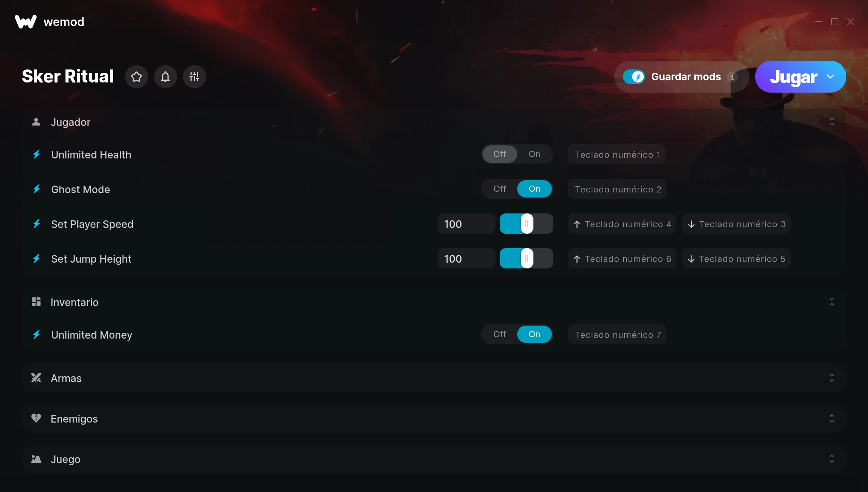This screenshot has height=492, width=868.
Task: Disable the Guardar mods switch
Action: (634, 77)
